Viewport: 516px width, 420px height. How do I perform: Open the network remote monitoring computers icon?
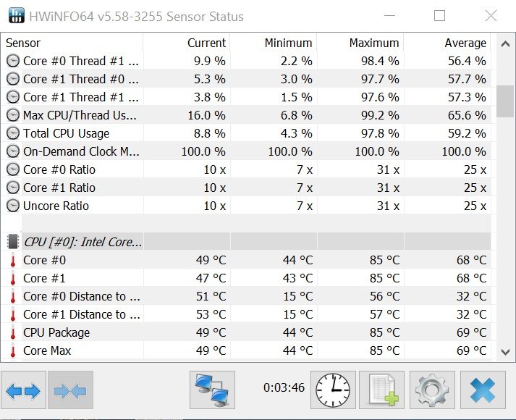point(212,390)
